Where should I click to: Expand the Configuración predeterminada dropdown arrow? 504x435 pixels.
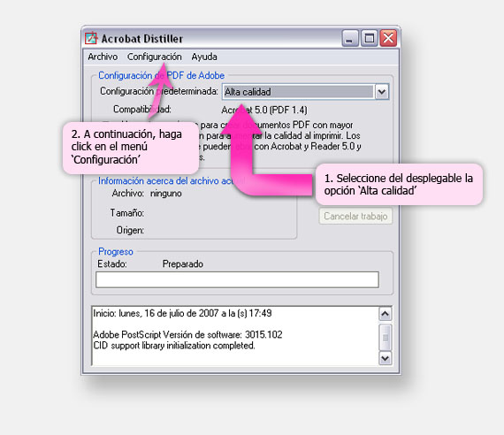[x=382, y=92]
